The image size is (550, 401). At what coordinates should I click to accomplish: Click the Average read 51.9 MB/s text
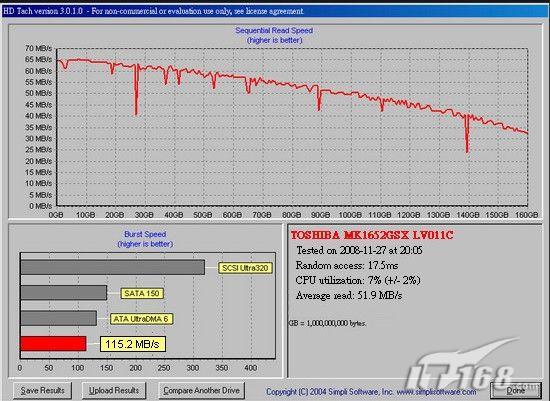point(349,295)
